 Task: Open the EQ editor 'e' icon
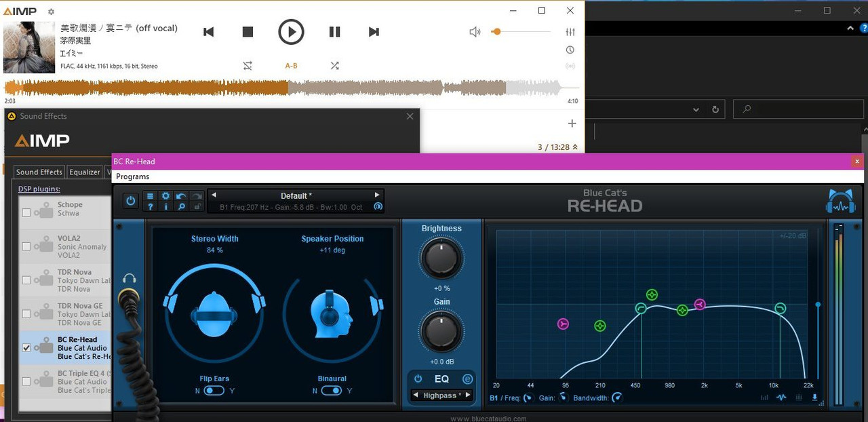click(467, 379)
